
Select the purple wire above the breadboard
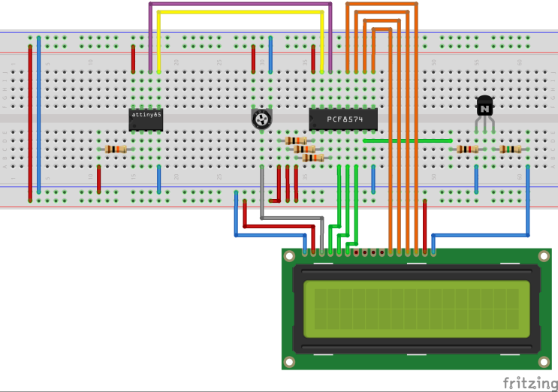(240, 5)
